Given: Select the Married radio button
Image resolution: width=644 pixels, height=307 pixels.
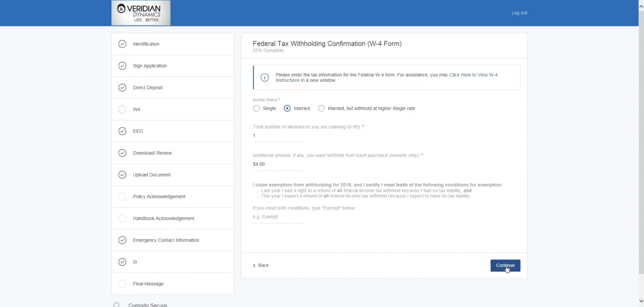Looking at the screenshot, I should 287,108.
